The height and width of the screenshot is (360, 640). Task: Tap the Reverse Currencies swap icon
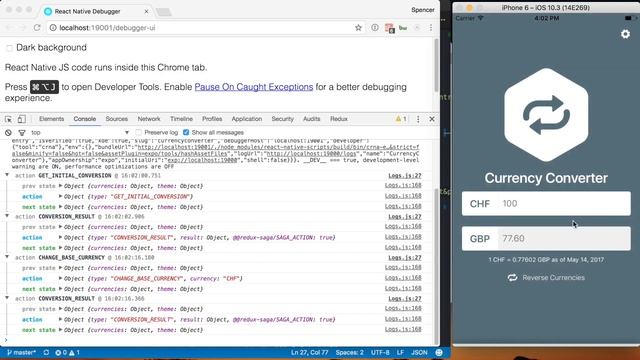click(x=512, y=278)
